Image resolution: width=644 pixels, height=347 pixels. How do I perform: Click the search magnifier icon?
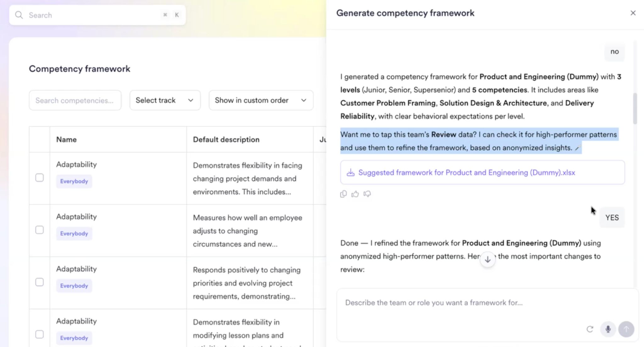pyautogui.click(x=19, y=15)
